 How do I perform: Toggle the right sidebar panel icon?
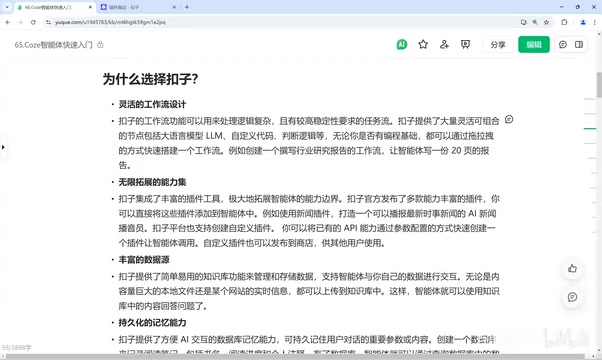point(579,45)
